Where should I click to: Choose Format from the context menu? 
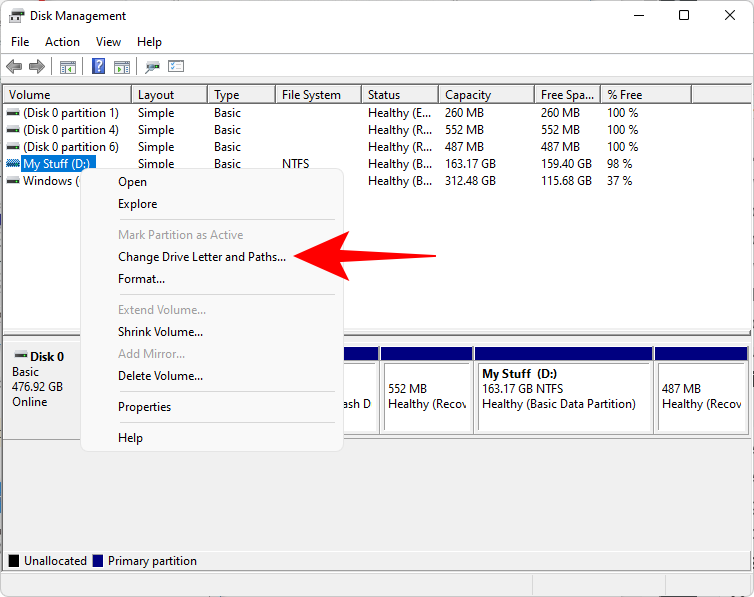click(141, 279)
